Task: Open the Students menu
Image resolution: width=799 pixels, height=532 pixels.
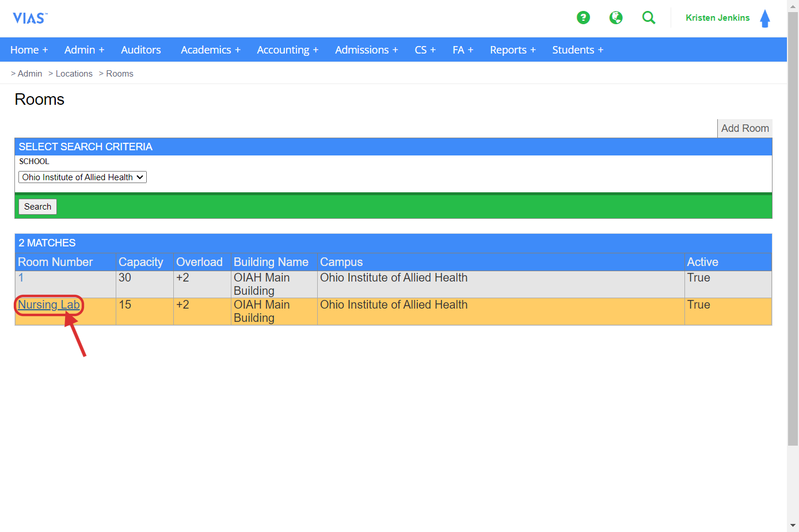Action: (577, 50)
